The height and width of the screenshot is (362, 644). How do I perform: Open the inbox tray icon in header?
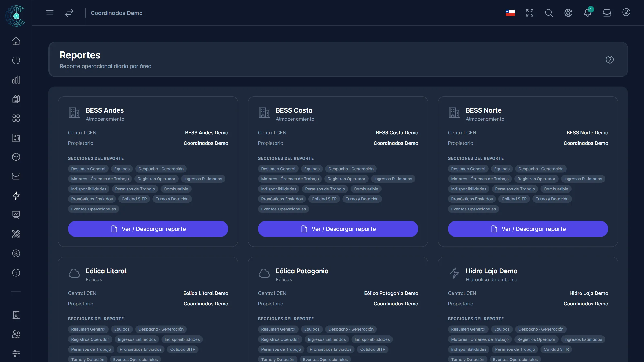pos(607,13)
